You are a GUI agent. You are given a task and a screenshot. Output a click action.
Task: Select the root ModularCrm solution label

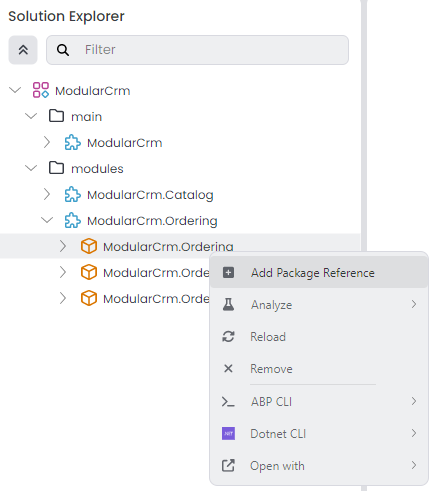(x=93, y=91)
